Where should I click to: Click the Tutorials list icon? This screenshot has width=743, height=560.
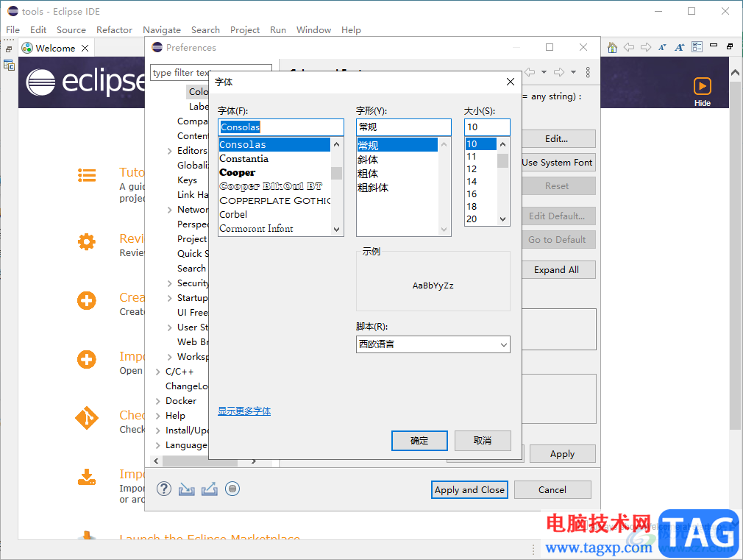(x=87, y=175)
